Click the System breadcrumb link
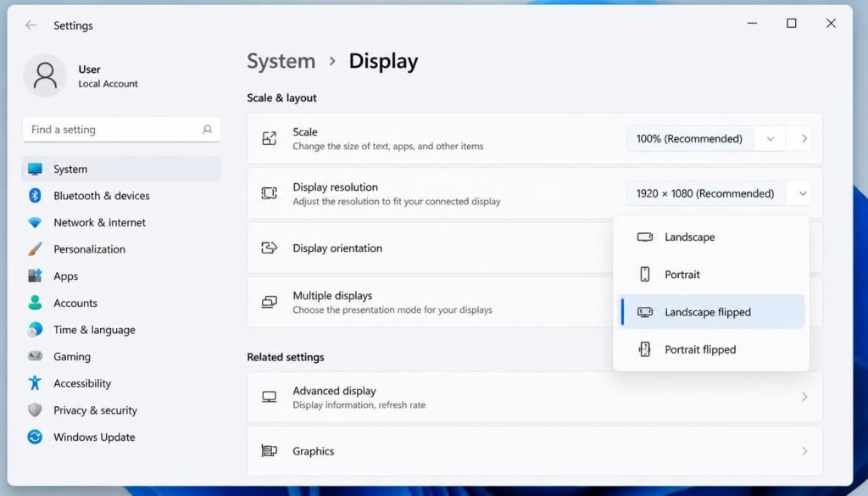 click(281, 61)
